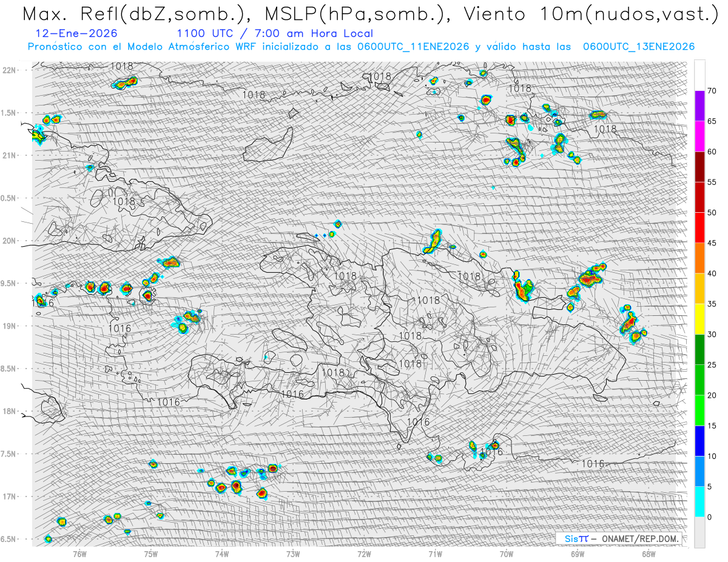Click the '73W' longitude axis label
The height and width of the screenshot is (562, 728).
point(292,554)
